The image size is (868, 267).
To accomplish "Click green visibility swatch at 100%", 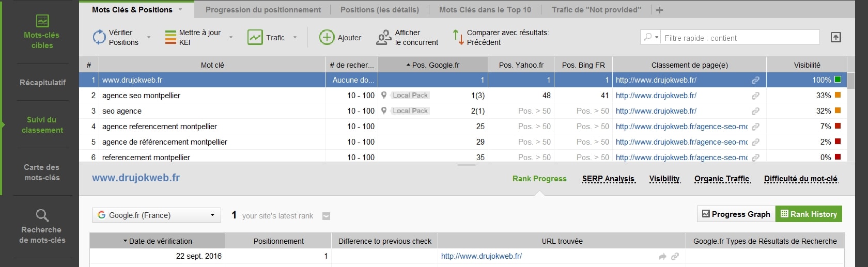I will [838, 80].
